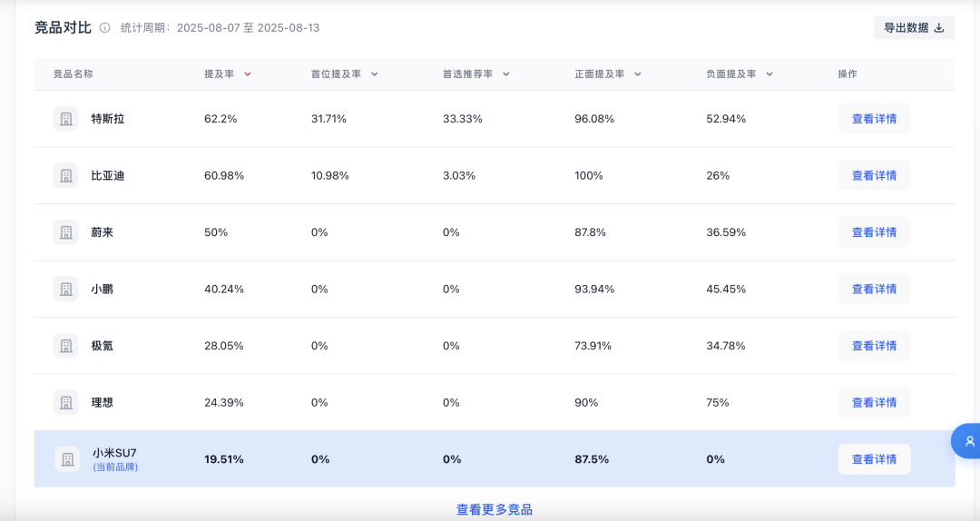This screenshot has width=980, height=521.
Task: Expand the 正面提及率 sort chevron
Action: pyautogui.click(x=638, y=74)
